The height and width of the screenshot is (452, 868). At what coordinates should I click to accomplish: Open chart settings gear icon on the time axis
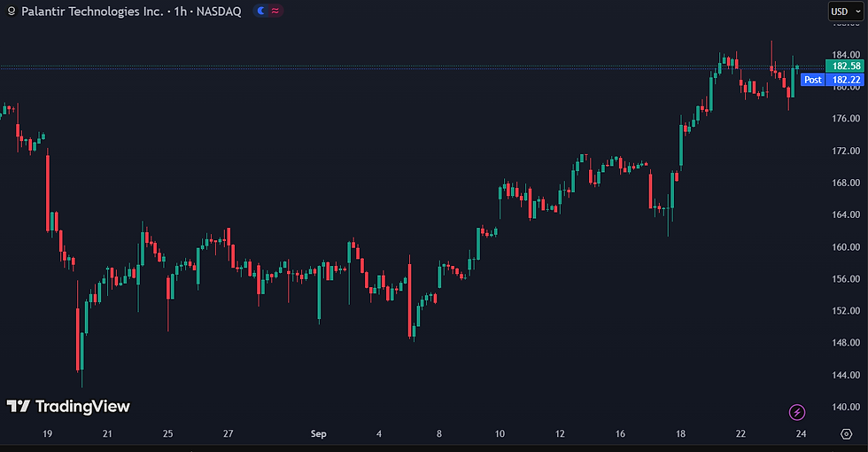pyautogui.click(x=846, y=433)
